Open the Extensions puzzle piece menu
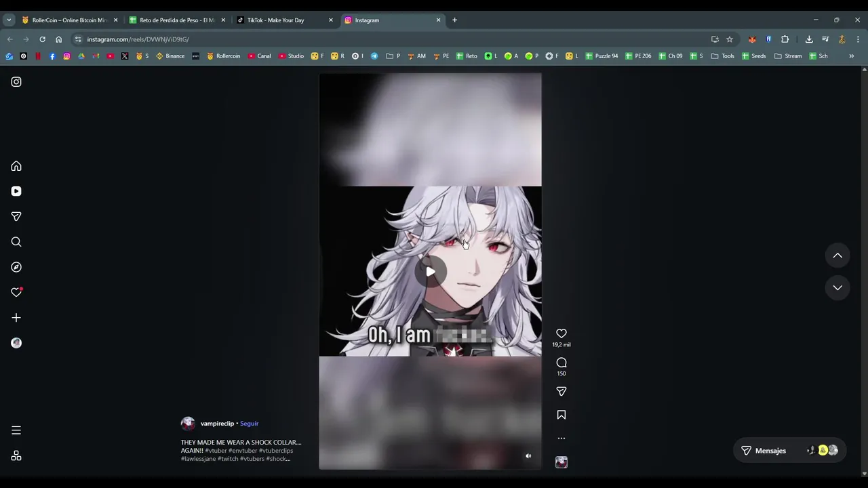 click(x=785, y=39)
